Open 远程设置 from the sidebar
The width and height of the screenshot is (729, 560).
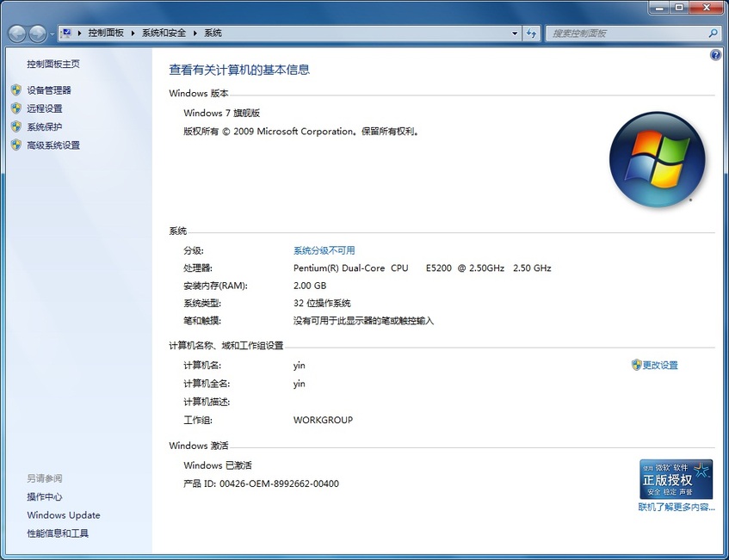[45, 108]
